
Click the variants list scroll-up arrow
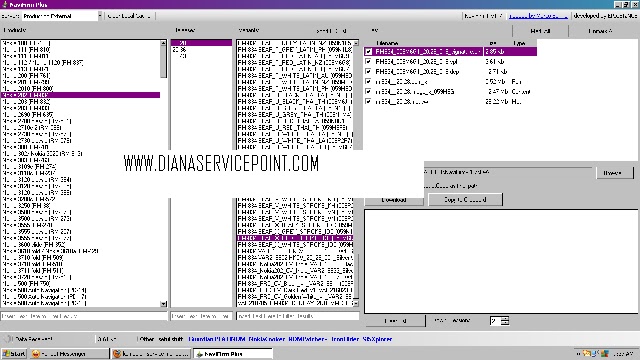(x=356, y=43)
